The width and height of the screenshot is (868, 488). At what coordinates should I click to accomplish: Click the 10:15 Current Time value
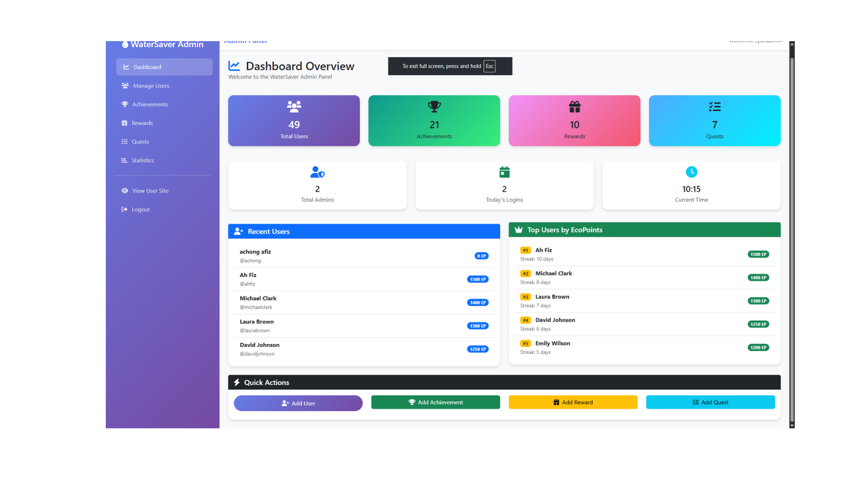[x=691, y=189]
